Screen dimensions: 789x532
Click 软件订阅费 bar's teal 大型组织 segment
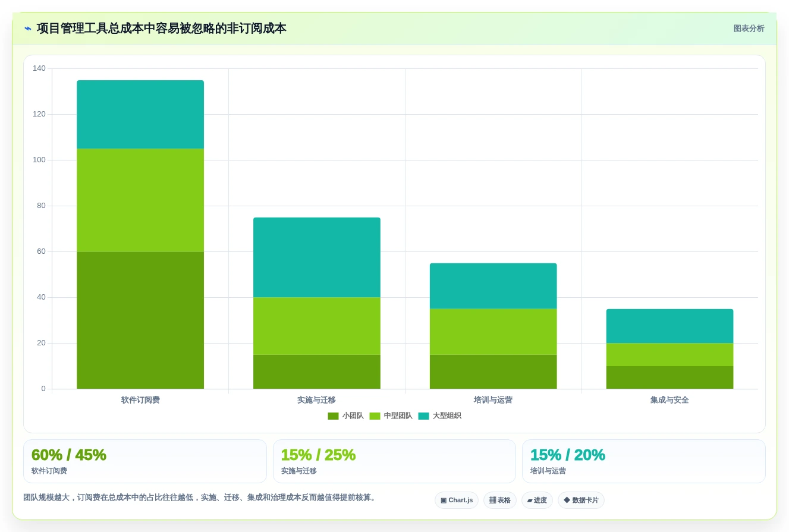[140, 114]
